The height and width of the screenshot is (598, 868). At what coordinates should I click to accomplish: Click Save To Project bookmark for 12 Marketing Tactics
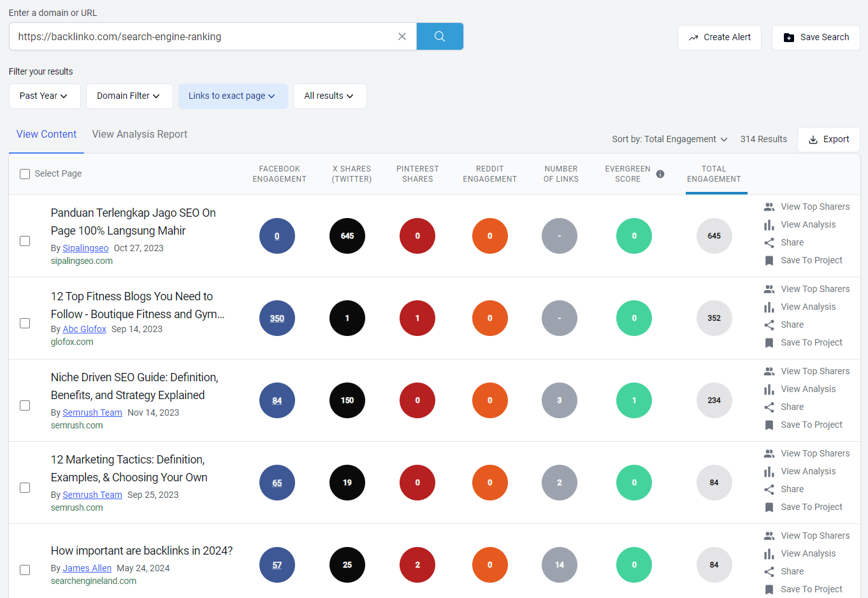[769, 507]
